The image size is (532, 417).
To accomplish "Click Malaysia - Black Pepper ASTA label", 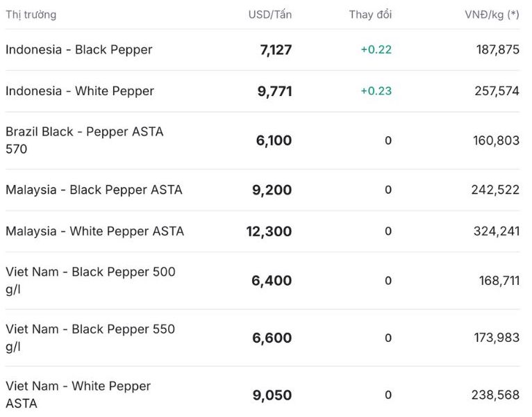I will [x=94, y=190].
